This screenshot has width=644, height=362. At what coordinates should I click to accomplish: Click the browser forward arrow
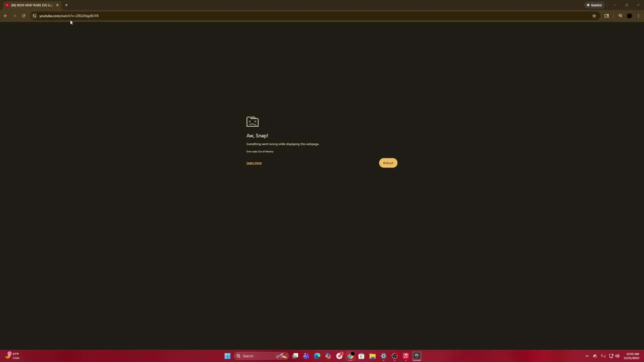(x=15, y=16)
